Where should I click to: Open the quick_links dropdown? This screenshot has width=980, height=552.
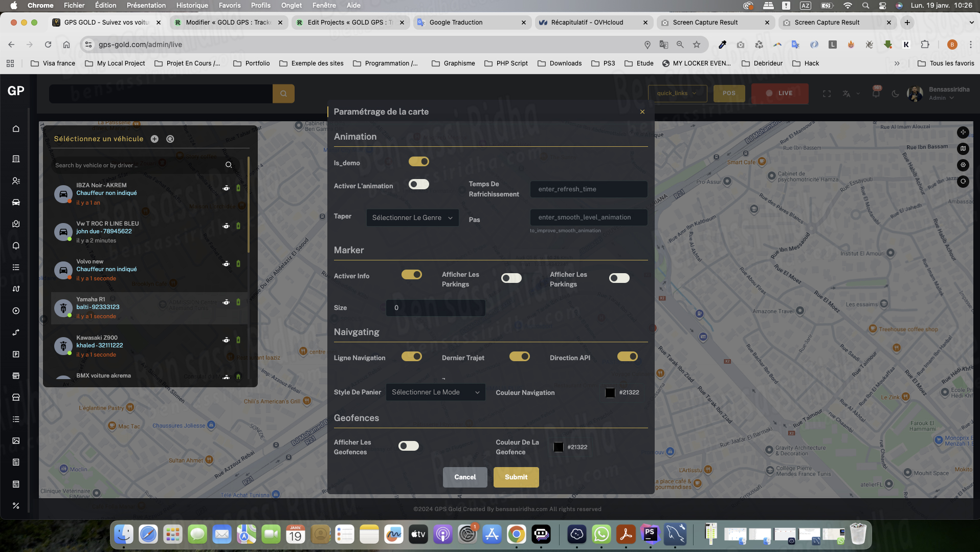point(677,94)
